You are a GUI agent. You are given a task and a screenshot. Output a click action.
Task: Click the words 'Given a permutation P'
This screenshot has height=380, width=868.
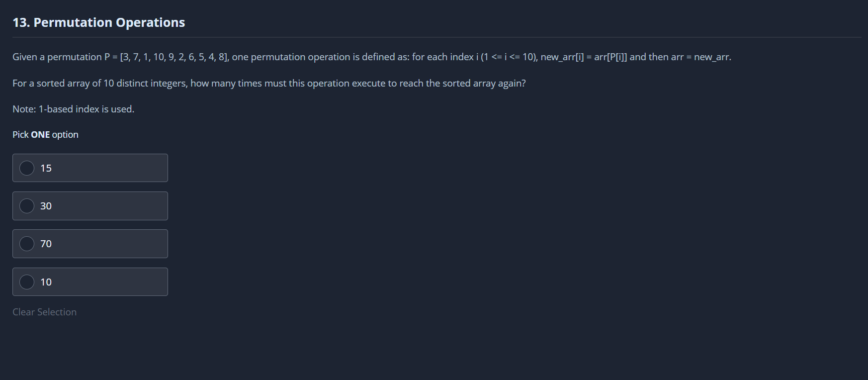(x=61, y=57)
